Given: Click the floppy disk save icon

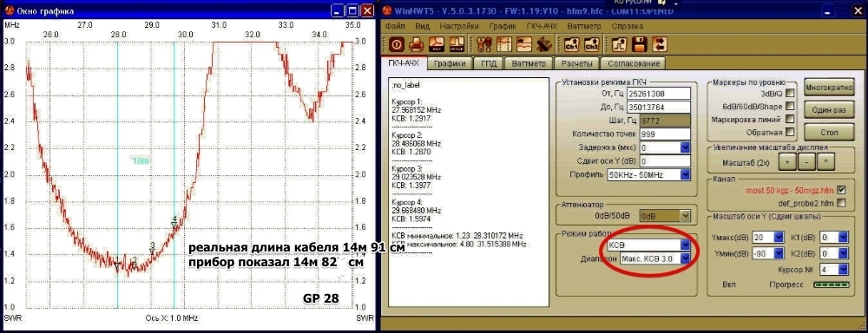Looking at the screenshot, I should 641,44.
